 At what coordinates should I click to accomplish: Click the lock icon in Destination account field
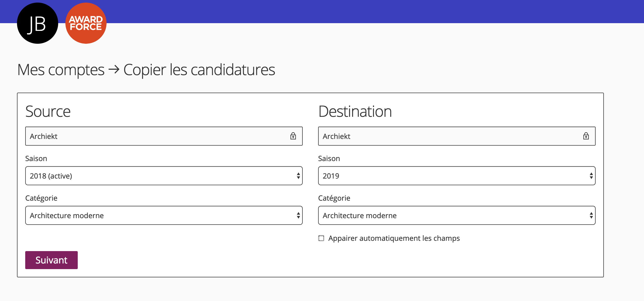pyautogui.click(x=586, y=136)
